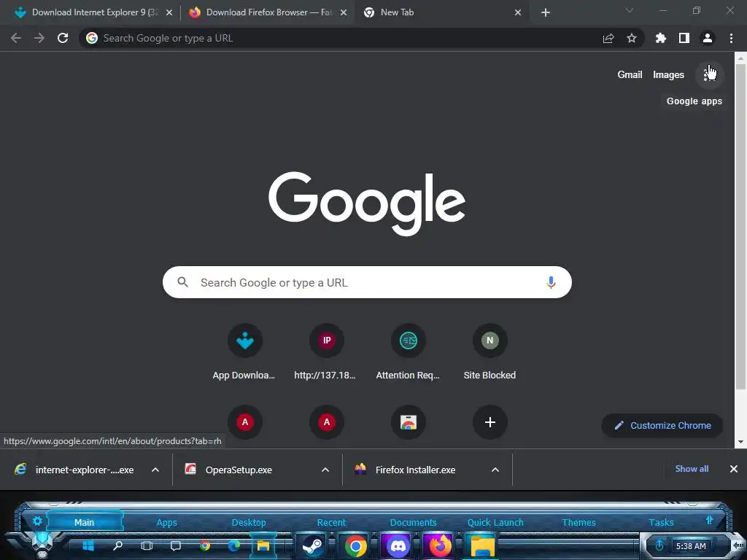Open the Gmail link
The image size is (747, 560).
(630, 75)
